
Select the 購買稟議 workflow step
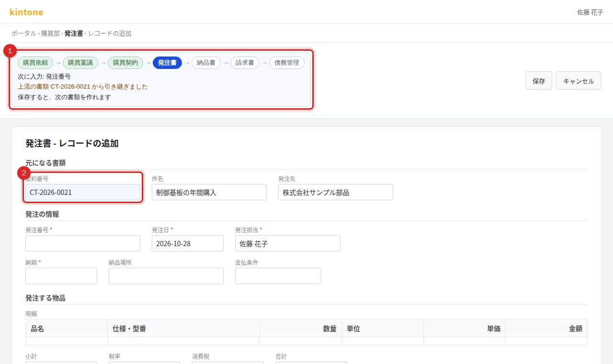click(80, 63)
